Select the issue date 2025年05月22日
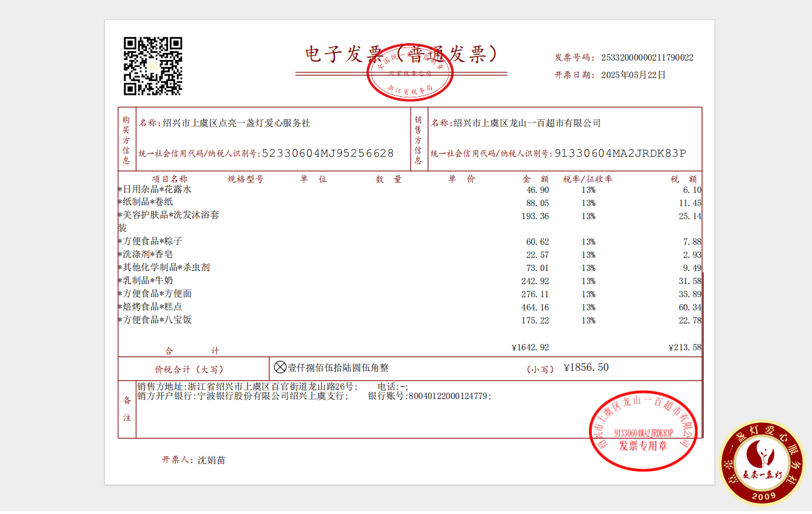 [x=633, y=75]
